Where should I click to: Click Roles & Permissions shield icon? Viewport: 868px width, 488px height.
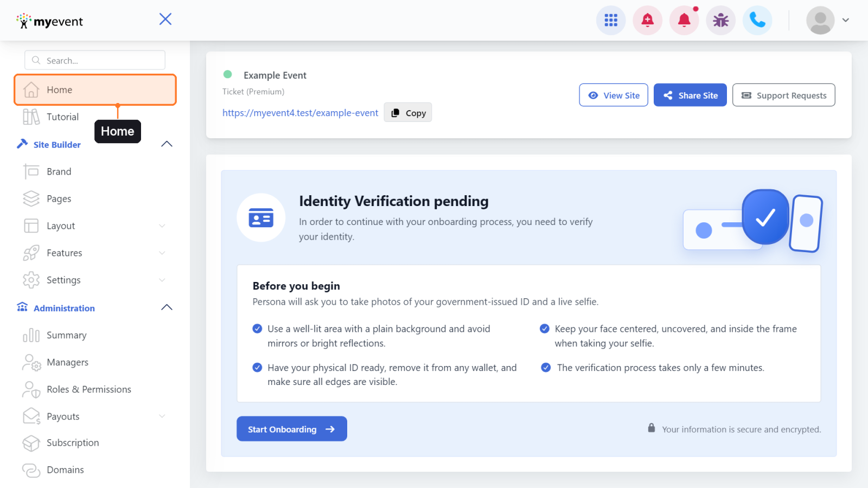tap(31, 389)
